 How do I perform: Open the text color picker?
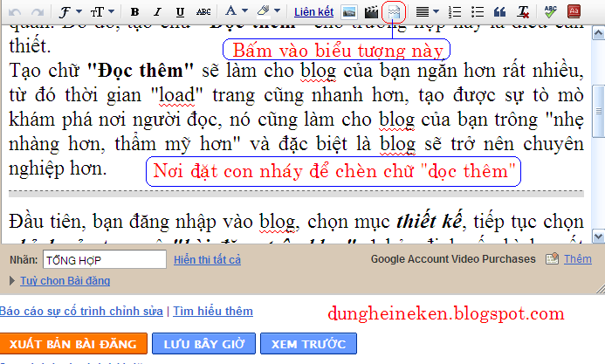(237, 11)
